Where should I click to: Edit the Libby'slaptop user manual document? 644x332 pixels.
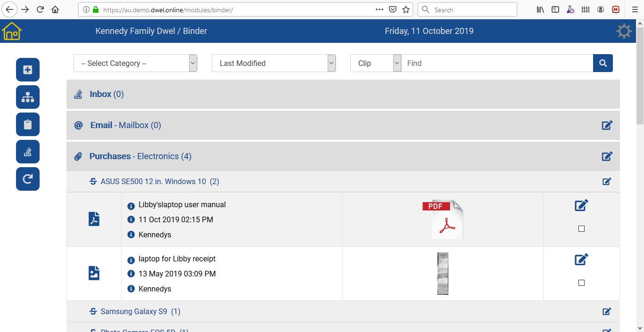[581, 205]
